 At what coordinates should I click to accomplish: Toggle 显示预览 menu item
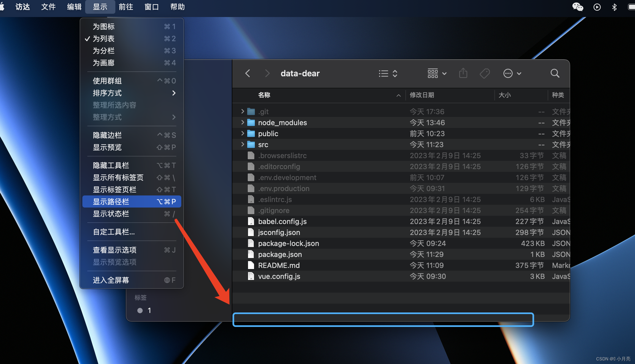[132, 147]
